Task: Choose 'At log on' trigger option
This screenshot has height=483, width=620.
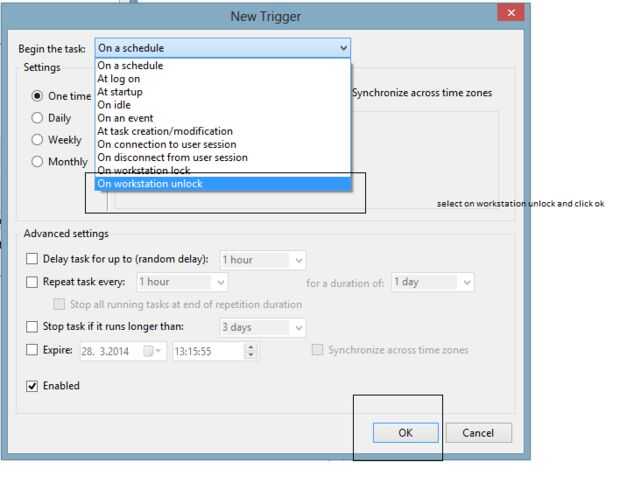Action: 119,79
